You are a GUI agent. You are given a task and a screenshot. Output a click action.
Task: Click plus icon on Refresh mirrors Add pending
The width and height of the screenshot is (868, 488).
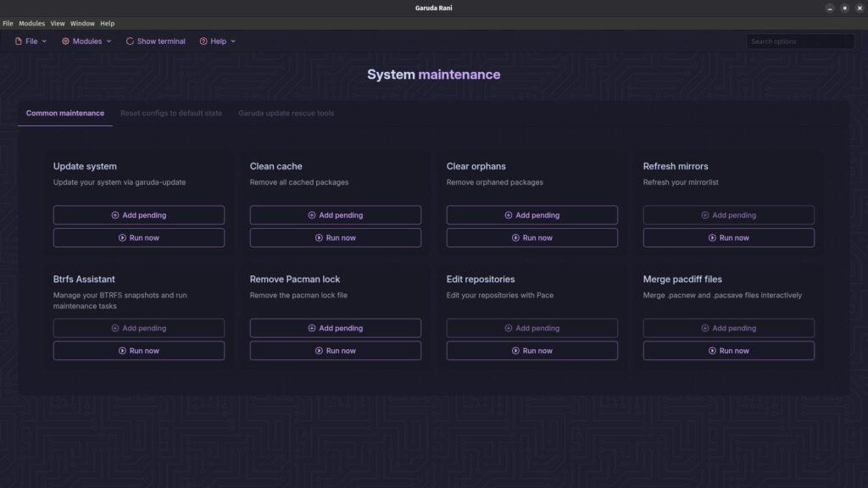(704, 215)
